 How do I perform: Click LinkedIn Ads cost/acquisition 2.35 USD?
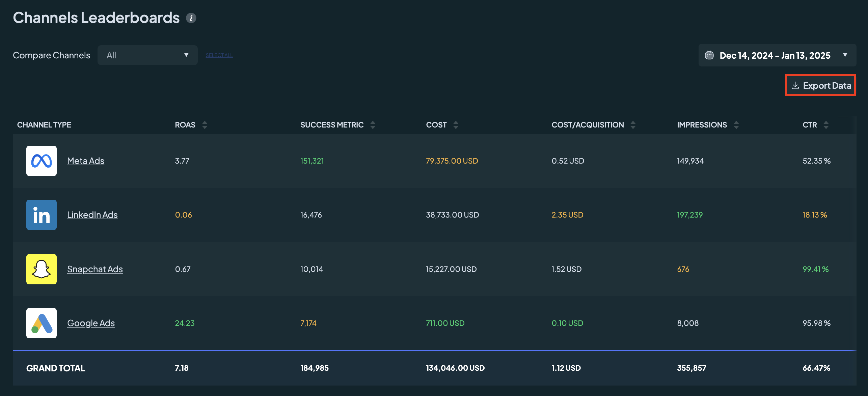pos(567,215)
